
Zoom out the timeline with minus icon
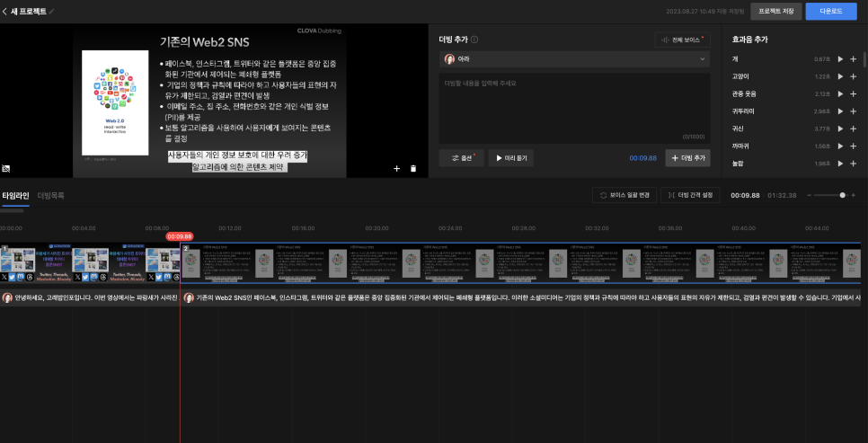[810, 196]
